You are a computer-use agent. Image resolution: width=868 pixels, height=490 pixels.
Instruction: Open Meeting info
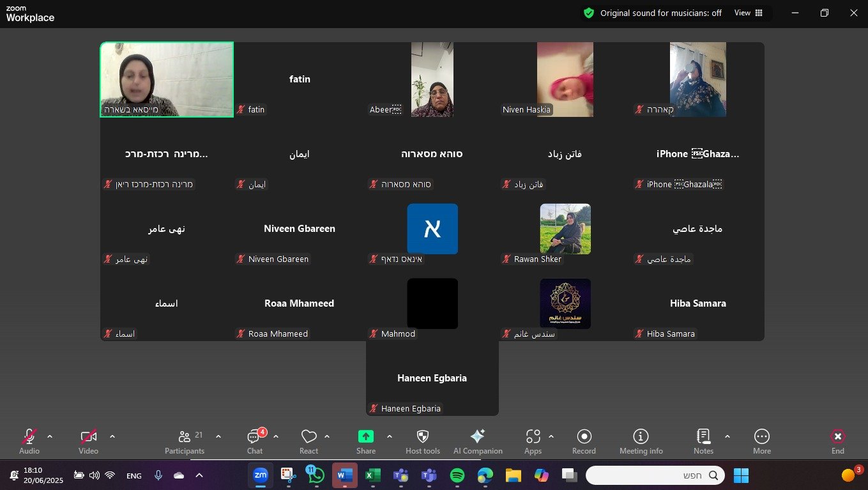pyautogui.click(x=641, y=441)
